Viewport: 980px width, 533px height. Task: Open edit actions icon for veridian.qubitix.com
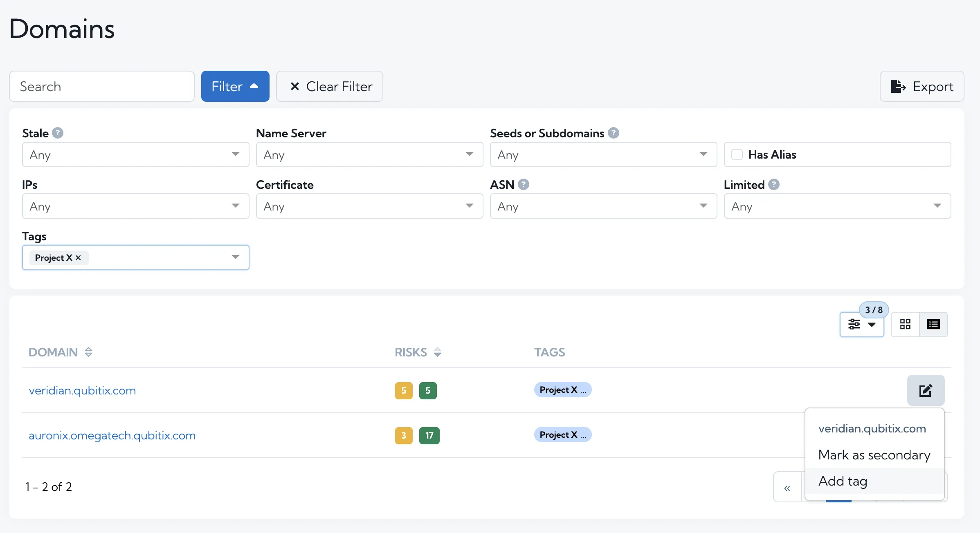click(x=926, y=390)
